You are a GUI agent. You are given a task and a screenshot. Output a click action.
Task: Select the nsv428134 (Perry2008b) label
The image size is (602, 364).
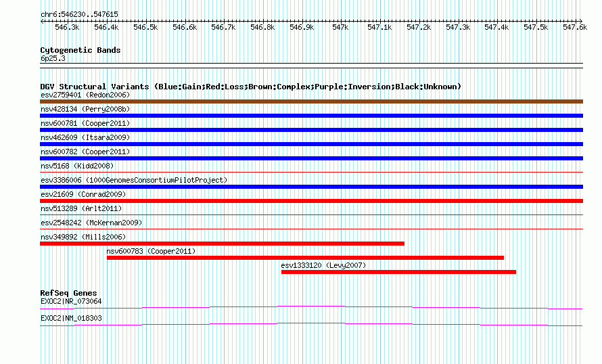85,109
